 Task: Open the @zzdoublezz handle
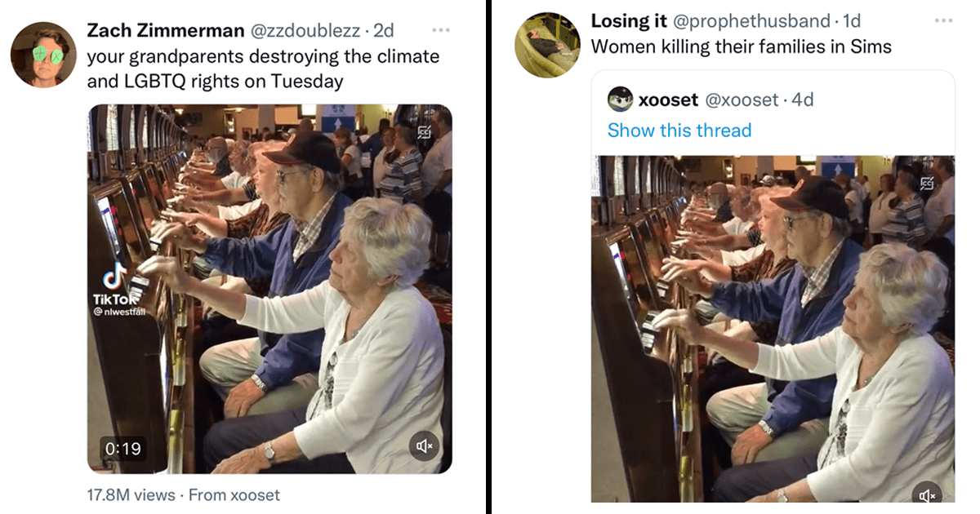(305, 30)
